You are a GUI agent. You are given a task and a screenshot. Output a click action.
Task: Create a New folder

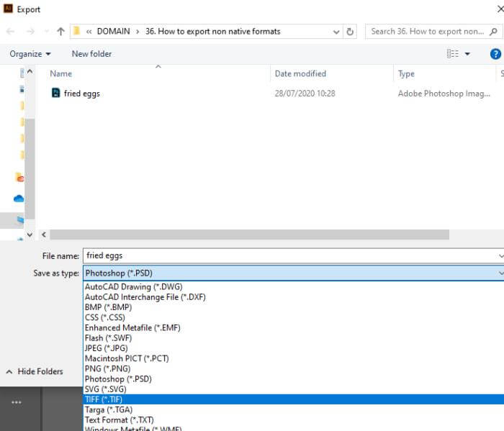tap(91, 54)
